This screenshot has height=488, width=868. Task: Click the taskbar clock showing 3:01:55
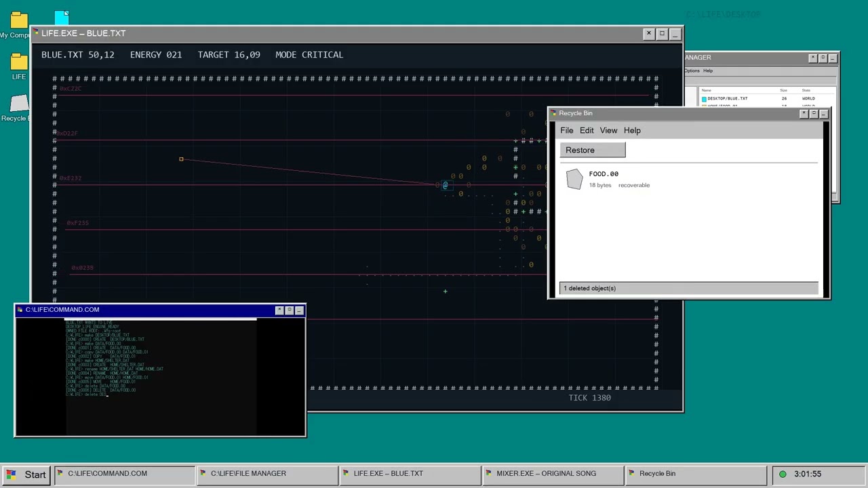[x=808, y=474]
